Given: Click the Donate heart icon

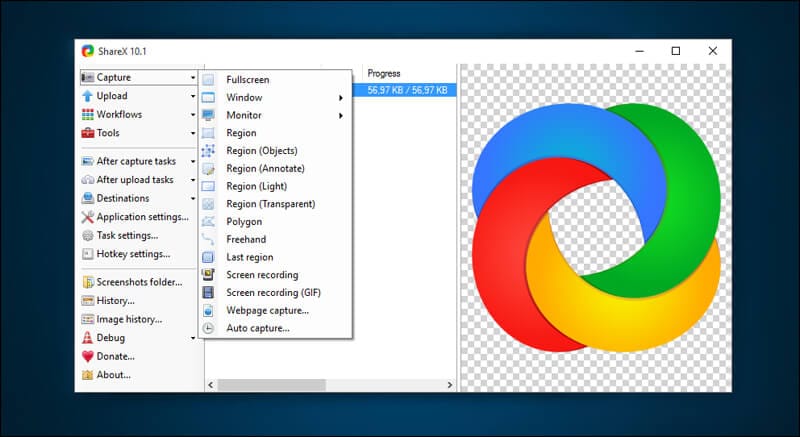Looking at the screenshot, I should coord(88,356).
